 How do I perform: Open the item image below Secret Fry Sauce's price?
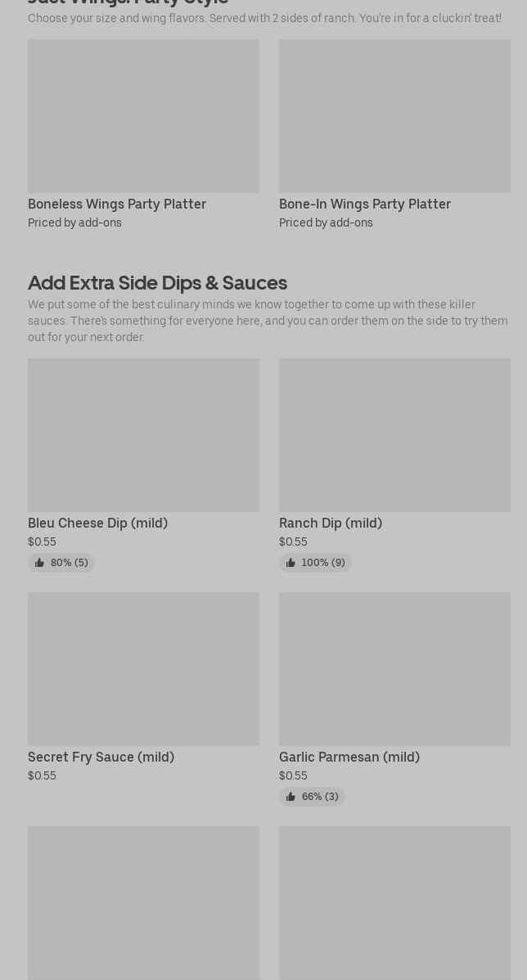tap(143, 902)
